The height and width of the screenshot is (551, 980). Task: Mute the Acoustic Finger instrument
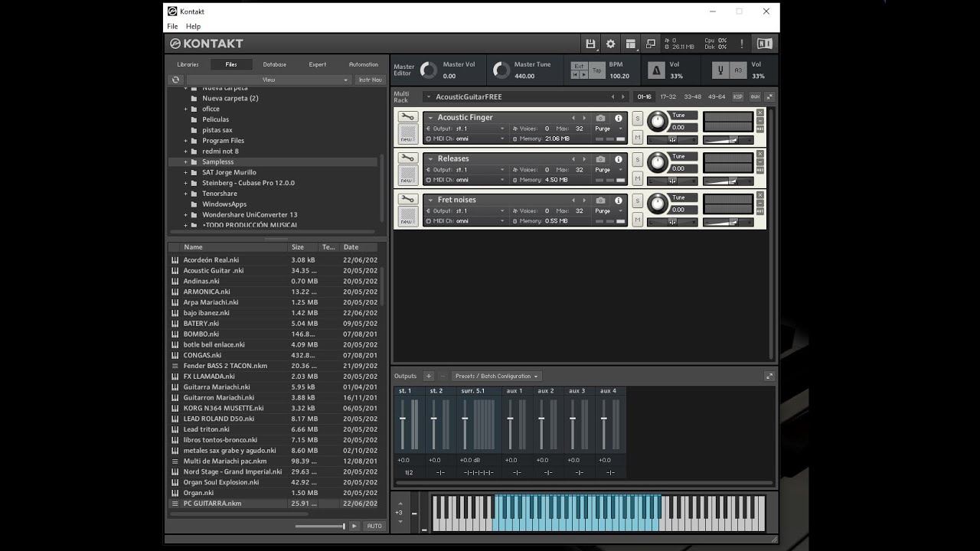click(x=638, y=138)
